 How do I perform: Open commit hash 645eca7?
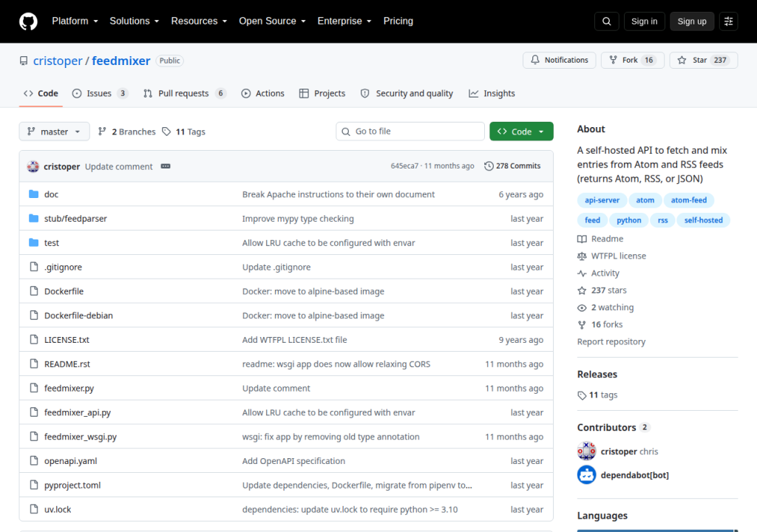coord(404,166)
